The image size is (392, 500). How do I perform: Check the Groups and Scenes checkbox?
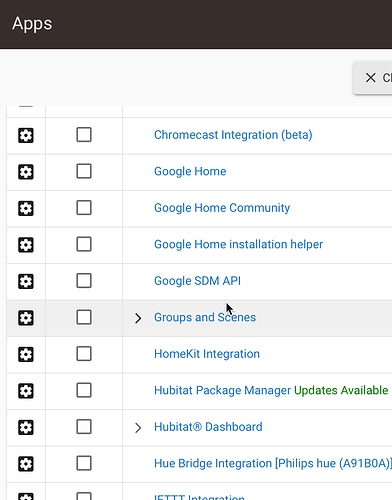pos(84,317)
